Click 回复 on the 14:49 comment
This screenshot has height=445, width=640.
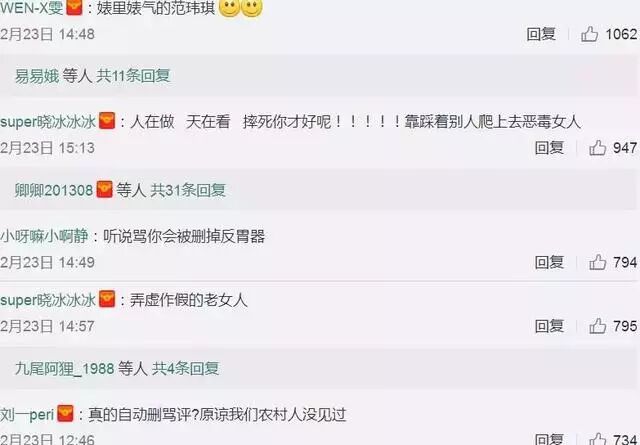pyautogui.click(x=549, y=262)
